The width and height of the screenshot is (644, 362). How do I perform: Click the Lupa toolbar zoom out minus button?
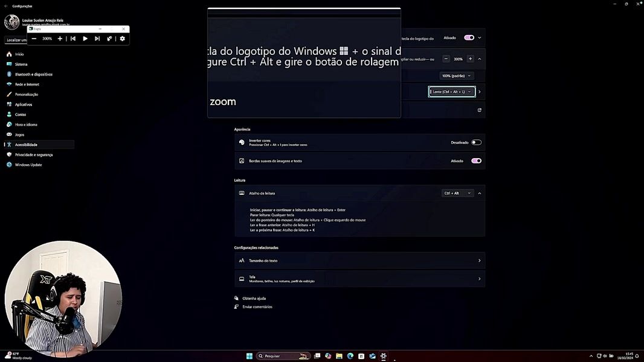tap(34, 39)
